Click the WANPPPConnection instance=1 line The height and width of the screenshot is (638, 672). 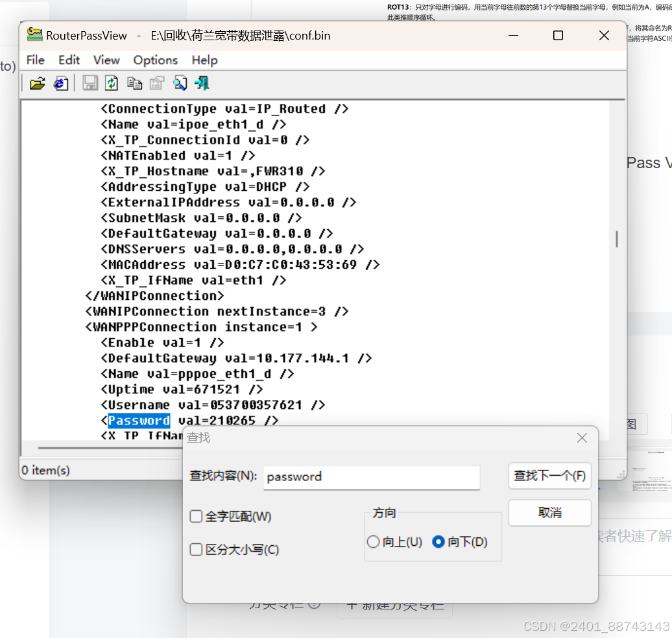pyautogui.click(x=202, y=326)
